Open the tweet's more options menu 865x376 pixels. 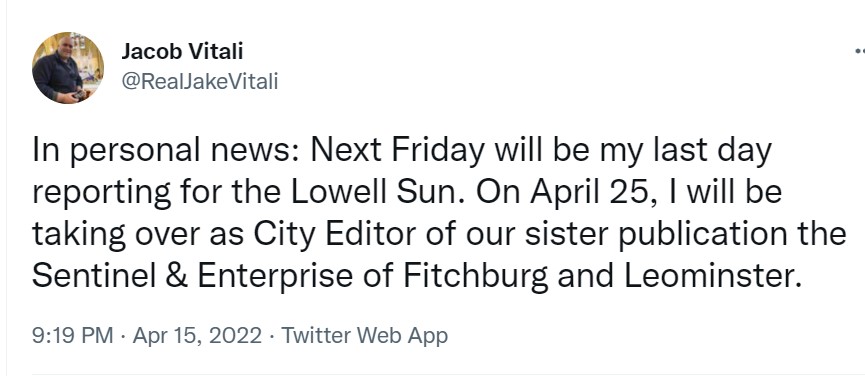[x=859, y=51]
